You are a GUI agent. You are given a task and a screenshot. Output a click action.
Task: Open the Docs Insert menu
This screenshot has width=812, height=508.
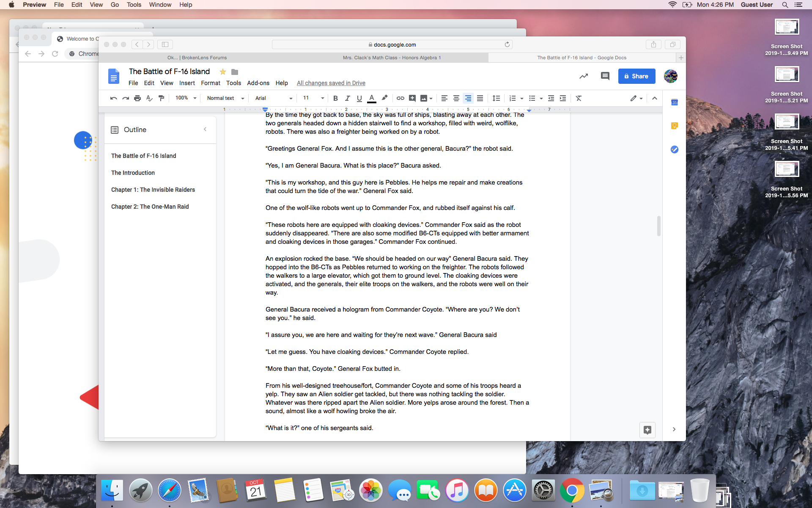click(x=187, y=83)
